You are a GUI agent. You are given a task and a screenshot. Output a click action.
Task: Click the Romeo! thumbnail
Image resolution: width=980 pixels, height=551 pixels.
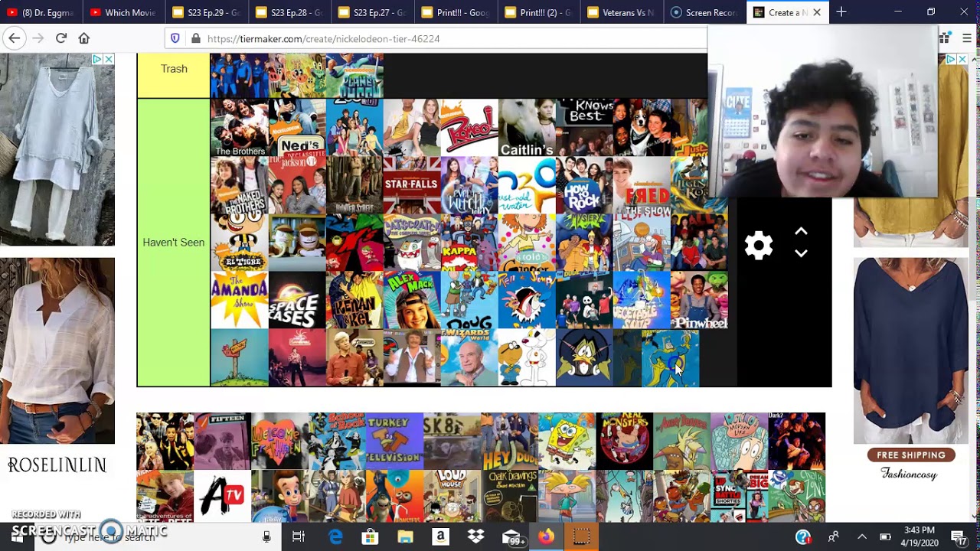[469, 128]
